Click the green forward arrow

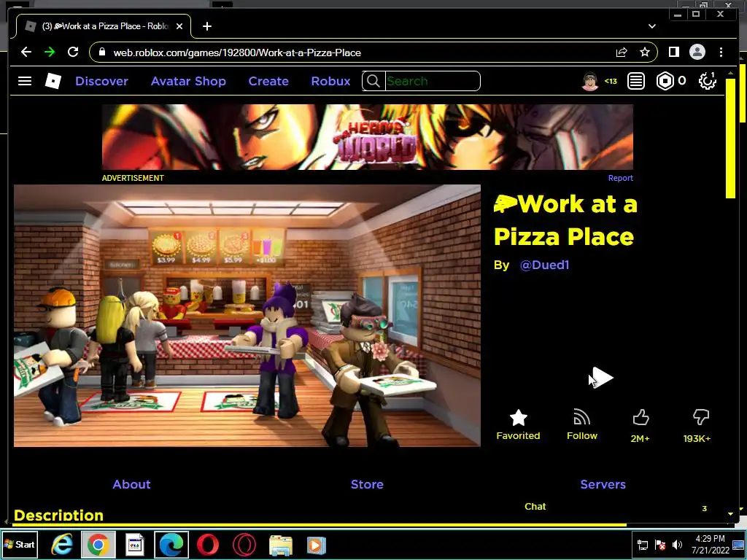pos(50,52)
